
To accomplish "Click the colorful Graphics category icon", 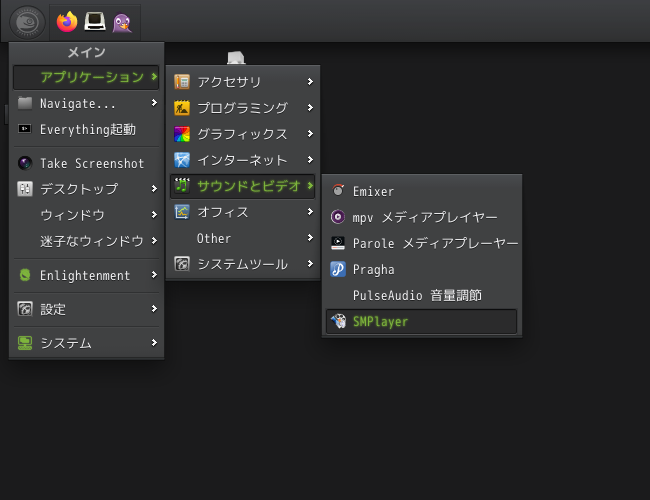I will click(182, 134).
